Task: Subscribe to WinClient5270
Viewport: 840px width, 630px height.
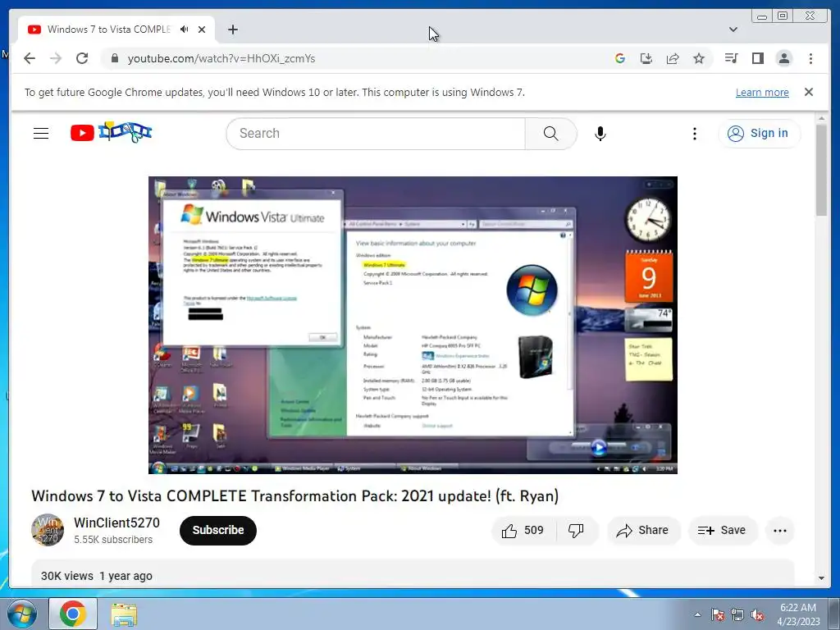Action: 218,531
